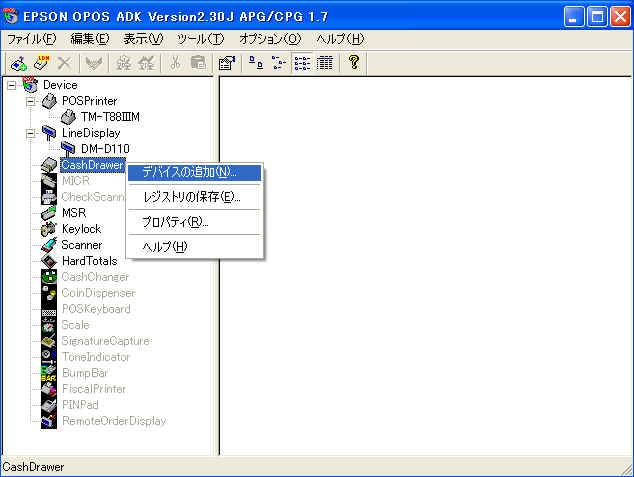Select the greyed SignatureCapture entry
This screenshot has height=477, width=634.
[106, 341]
